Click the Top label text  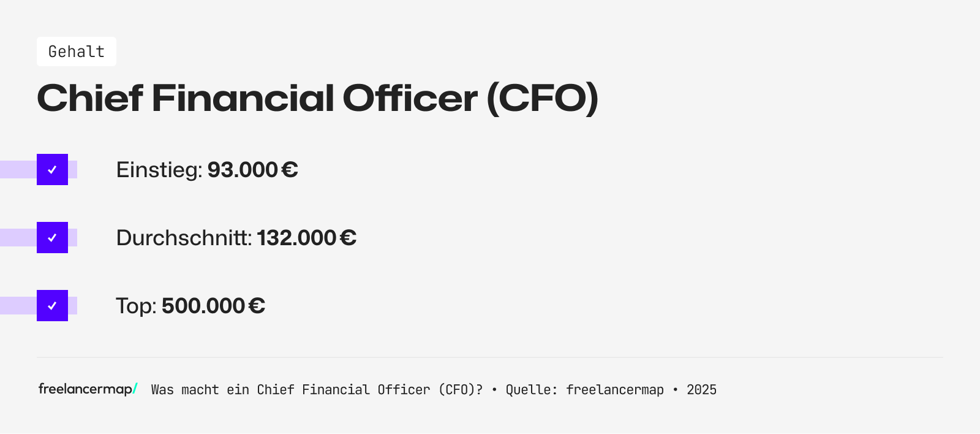point(136,306)
